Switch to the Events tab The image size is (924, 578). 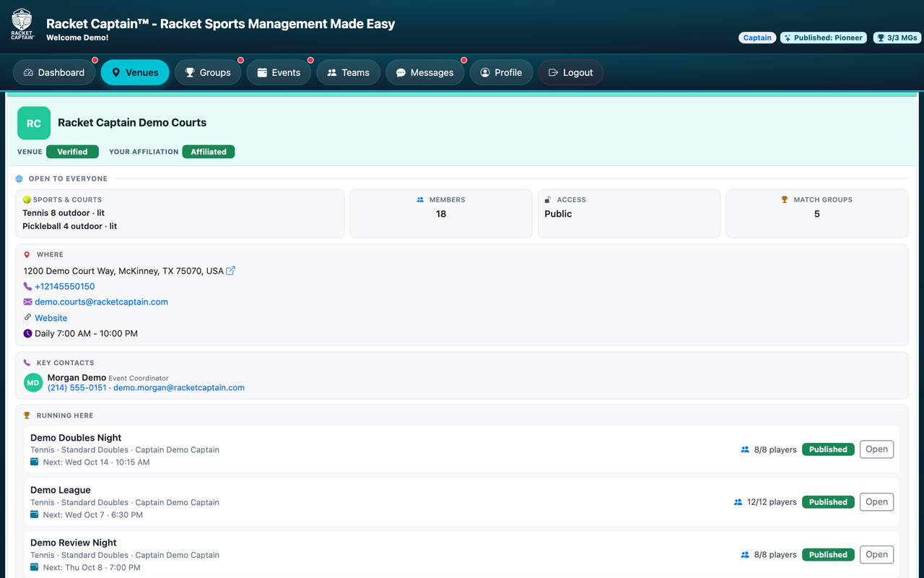click(279, 72)
